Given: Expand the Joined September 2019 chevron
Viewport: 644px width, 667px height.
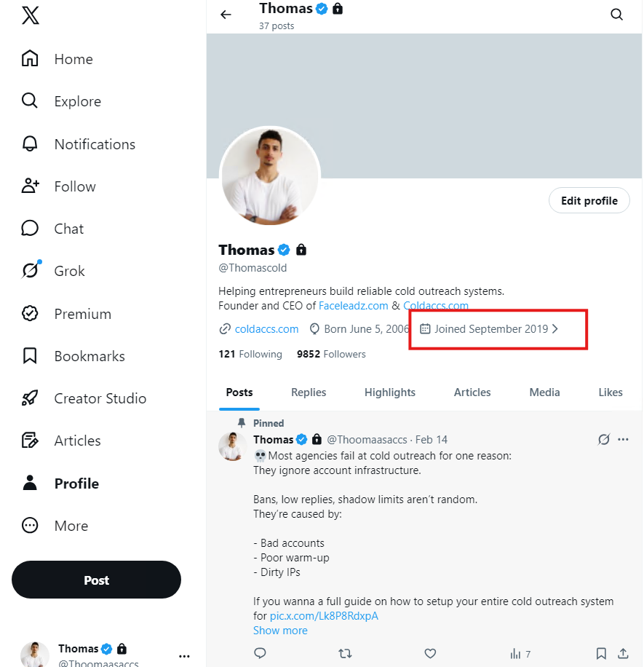Looking at the screenshot, I should coord(554,329).
